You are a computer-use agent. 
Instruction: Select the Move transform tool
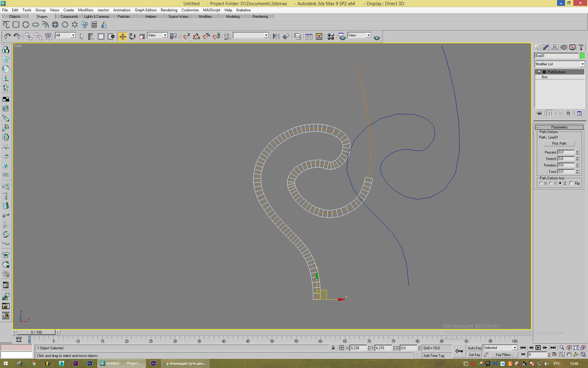[x=122, y=36]
